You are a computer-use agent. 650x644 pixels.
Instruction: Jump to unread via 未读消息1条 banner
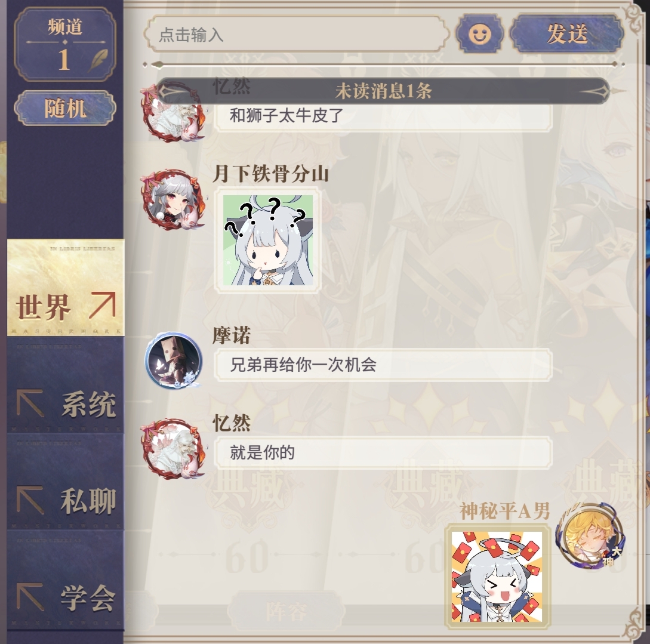click(x=383, y=91)
